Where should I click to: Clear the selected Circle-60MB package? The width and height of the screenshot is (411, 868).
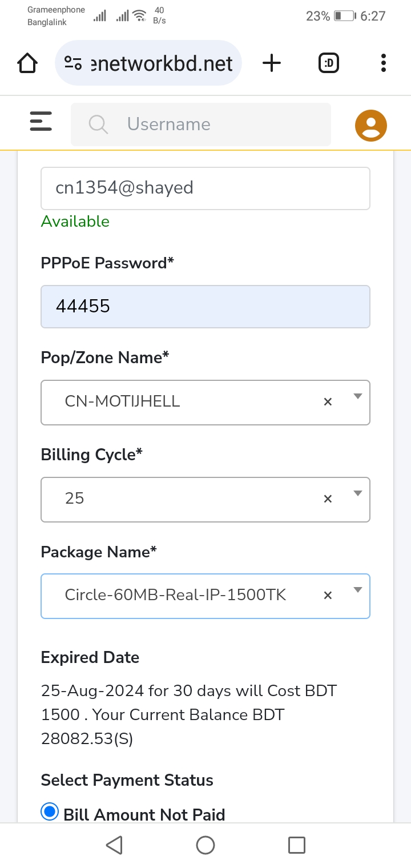(x=328, y=596)
